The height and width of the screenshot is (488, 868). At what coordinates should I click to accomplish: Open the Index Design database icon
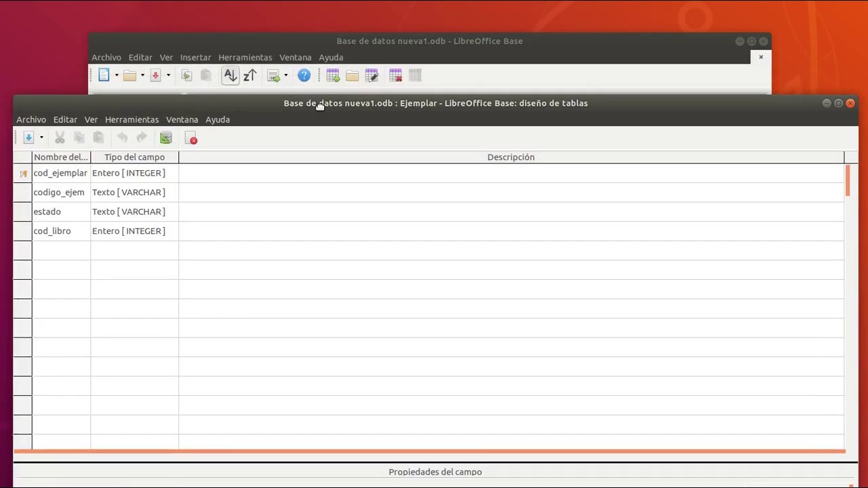(165, 138)
